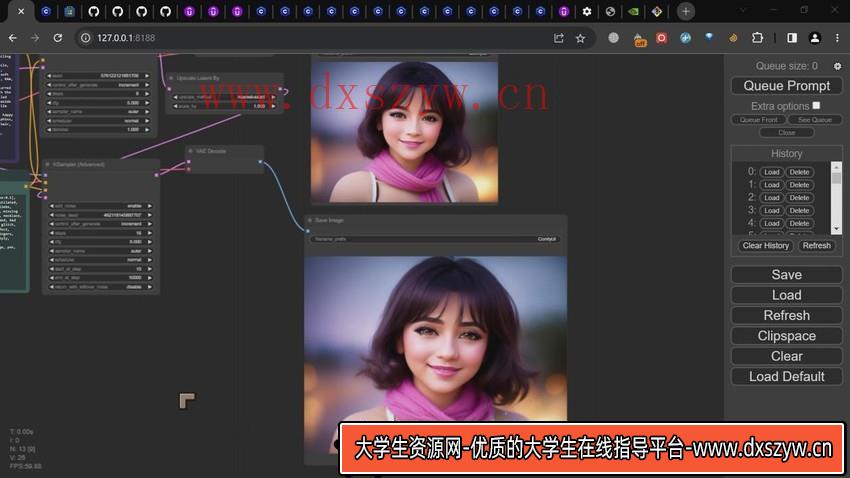850x478 pixels.
Task: Collapse the Save Image node title dot
Action: (x=310, y=221)
